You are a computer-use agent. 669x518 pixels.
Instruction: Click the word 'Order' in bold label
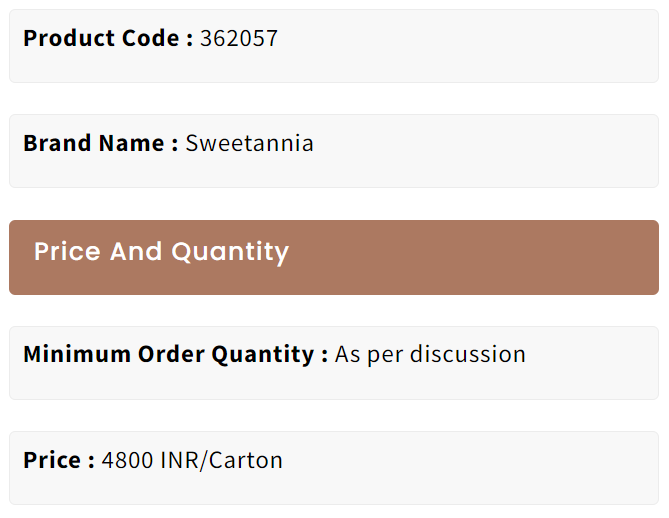[171, 354]
